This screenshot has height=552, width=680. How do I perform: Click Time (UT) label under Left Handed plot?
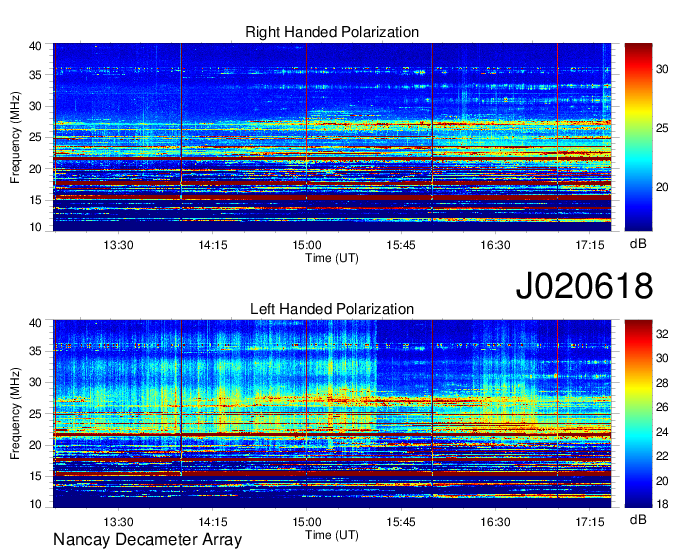[332, 535]
